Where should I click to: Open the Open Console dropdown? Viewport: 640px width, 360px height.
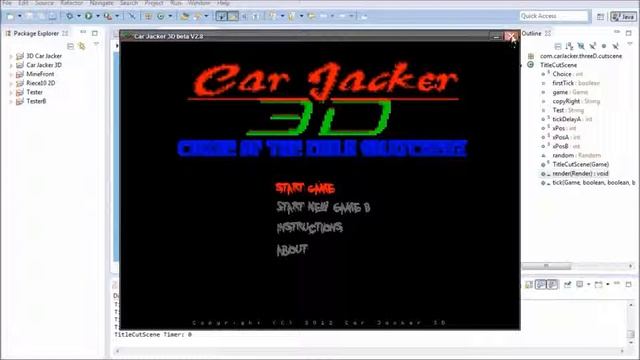pyautogui.click(x=608, y=284)
